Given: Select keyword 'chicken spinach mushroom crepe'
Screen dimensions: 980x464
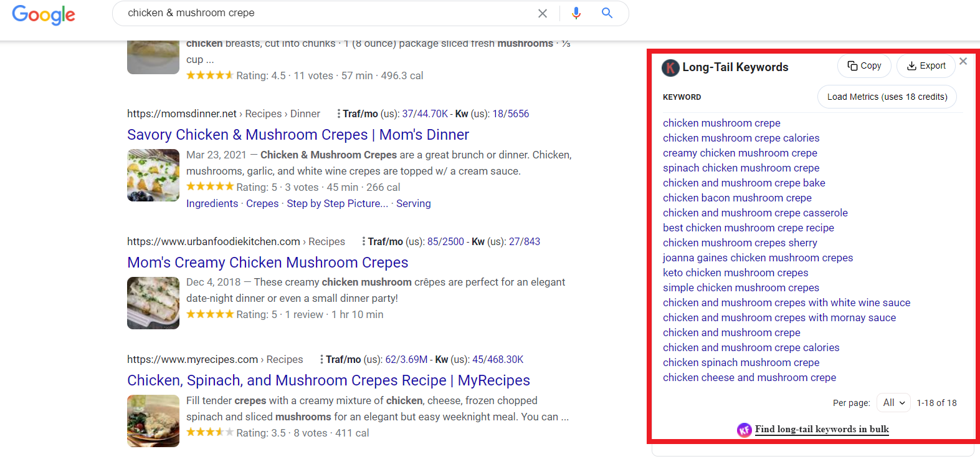Looking at the screenshot, I should click(x=741, y=362).
